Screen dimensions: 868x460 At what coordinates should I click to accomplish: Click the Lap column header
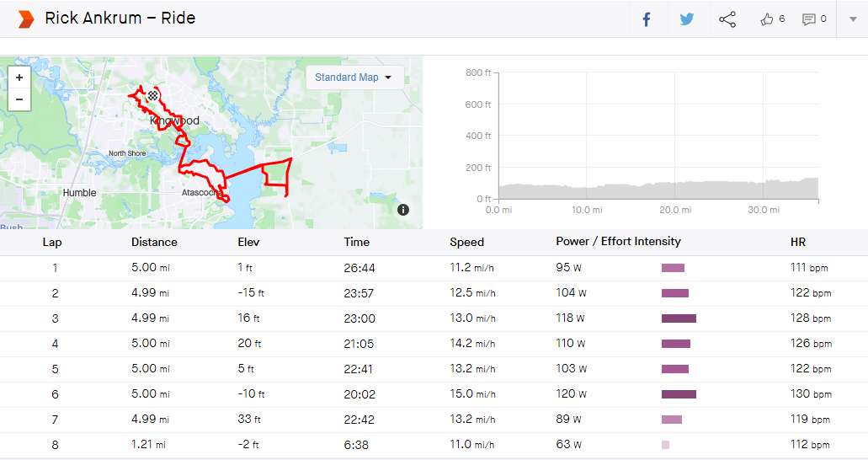(52, 242)
